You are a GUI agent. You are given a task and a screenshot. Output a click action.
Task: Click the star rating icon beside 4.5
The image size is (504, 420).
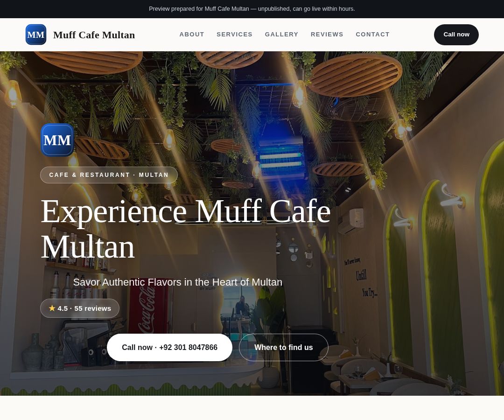pyautogui.click(x=52, y=308)
